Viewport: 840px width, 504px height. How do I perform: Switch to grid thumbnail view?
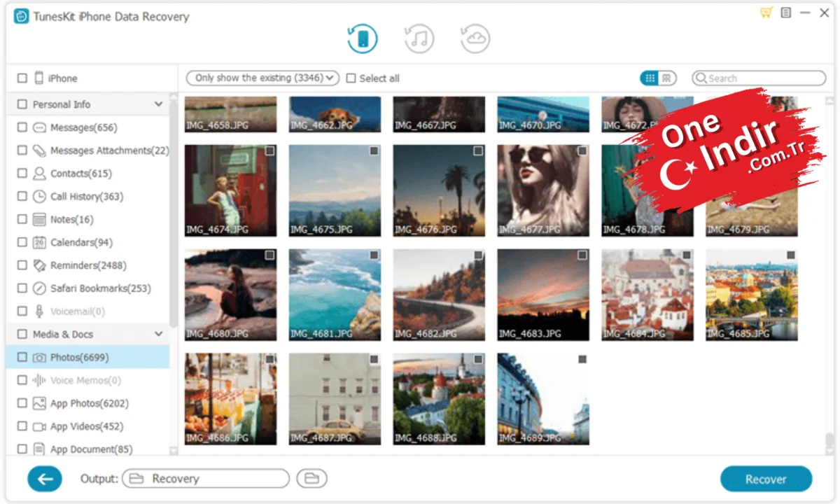[650, 78]
